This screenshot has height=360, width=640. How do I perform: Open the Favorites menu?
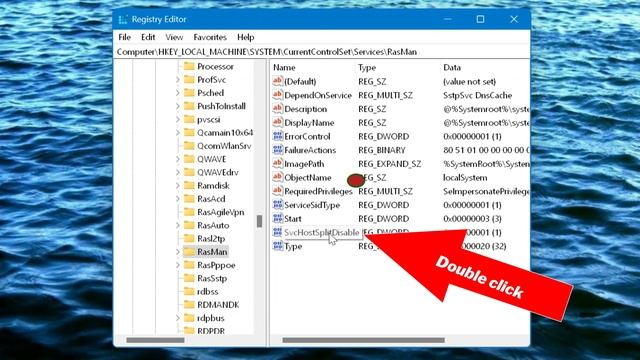[210, 37]
